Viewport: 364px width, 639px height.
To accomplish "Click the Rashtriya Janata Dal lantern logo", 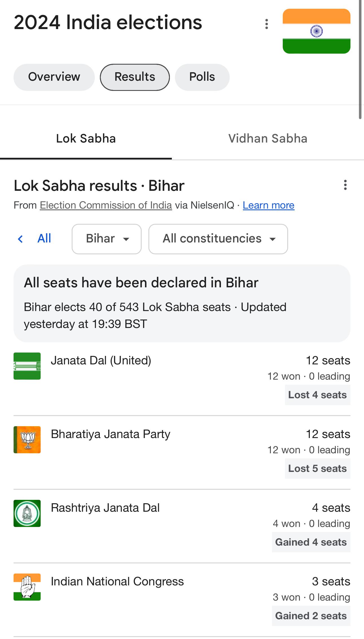I will [x=27, y=513].
